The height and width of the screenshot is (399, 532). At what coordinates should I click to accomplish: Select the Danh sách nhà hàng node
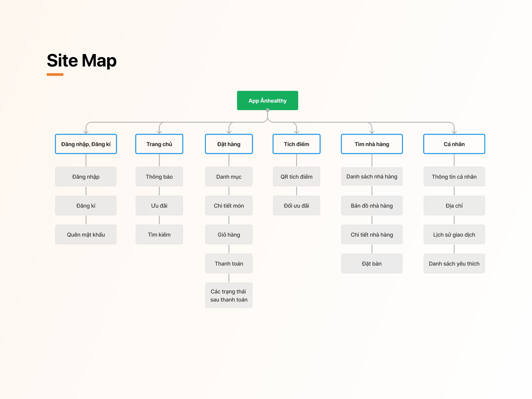372,176
